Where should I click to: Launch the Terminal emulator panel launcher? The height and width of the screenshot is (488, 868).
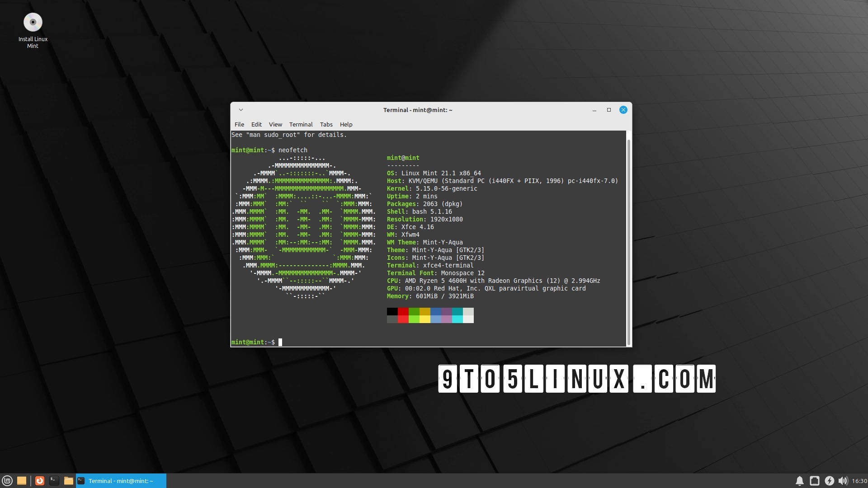click(x=54, y=481)
